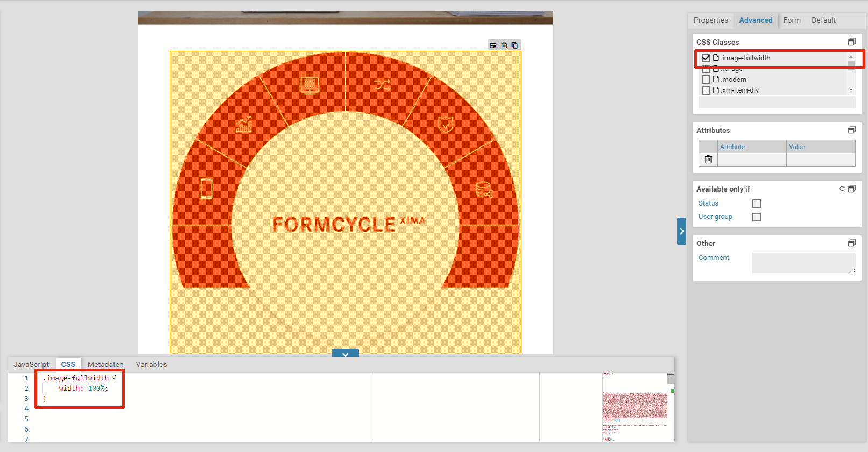Collapse the Other panel
The width and height of the screenshot is (868, 452).
click(x=851, y=243)
